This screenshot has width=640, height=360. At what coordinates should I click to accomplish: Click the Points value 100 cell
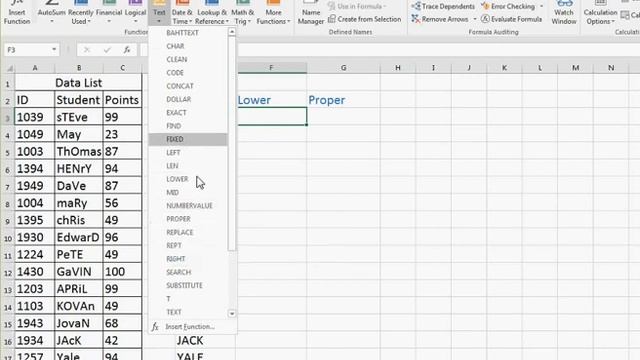click(122, 271)
